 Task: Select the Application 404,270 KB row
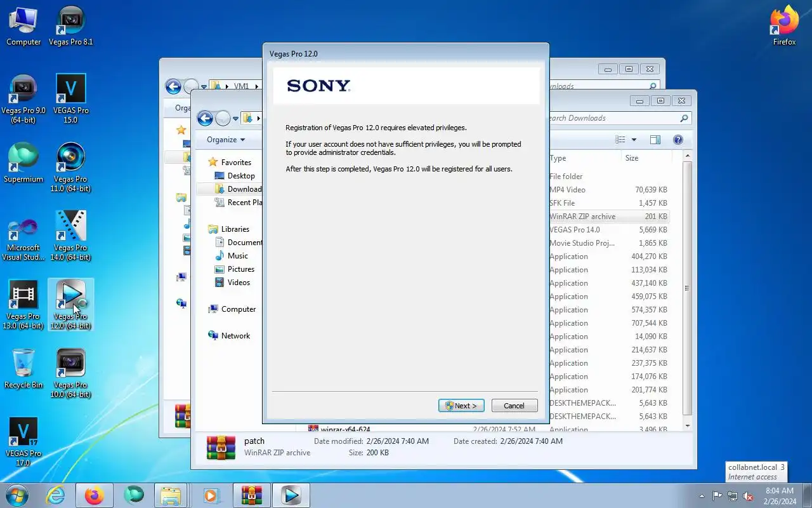(608, 257)
